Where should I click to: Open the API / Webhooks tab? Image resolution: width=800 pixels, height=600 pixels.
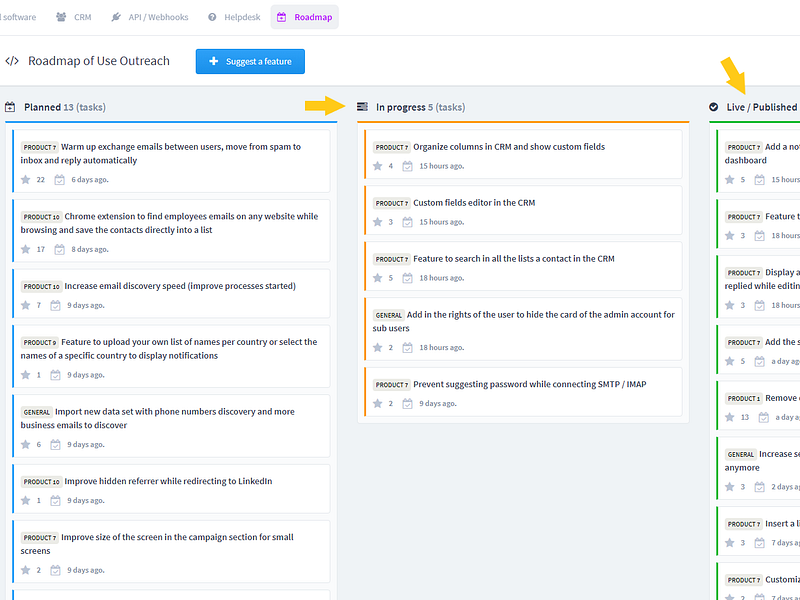150,17
